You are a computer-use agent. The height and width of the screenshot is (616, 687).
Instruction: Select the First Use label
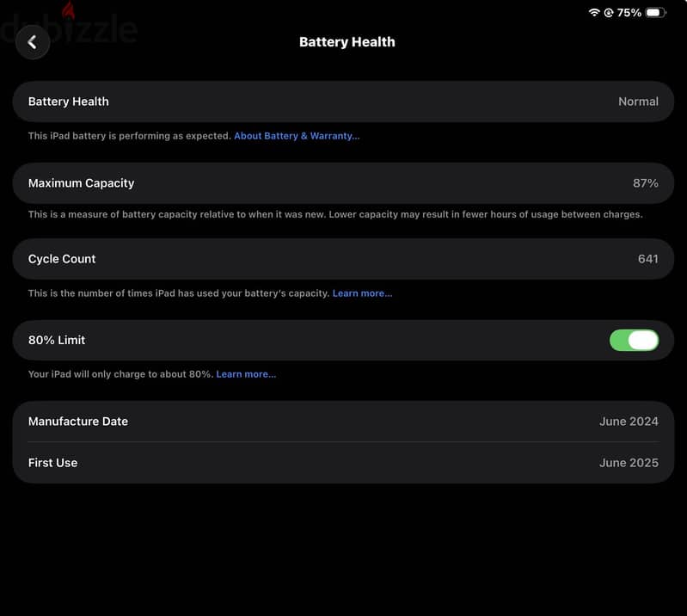tap(52, 463)
